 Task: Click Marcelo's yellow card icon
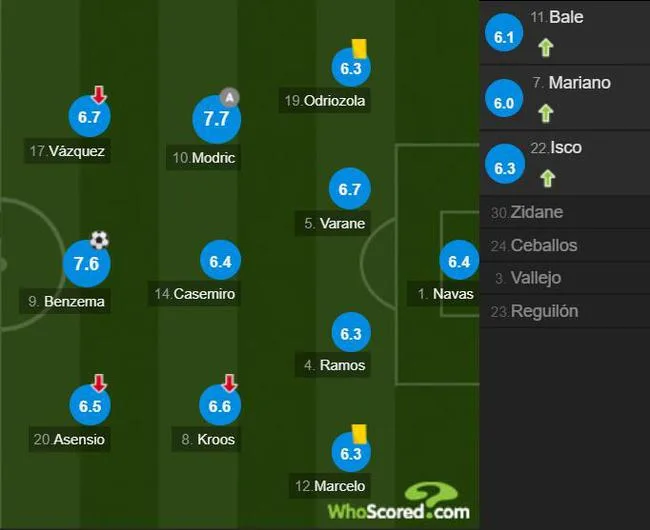point(359,433)
